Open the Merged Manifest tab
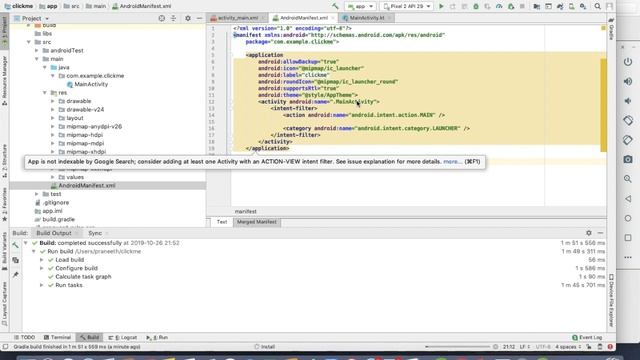The width and height of the screenshot is (640, 360). point(257,222)
